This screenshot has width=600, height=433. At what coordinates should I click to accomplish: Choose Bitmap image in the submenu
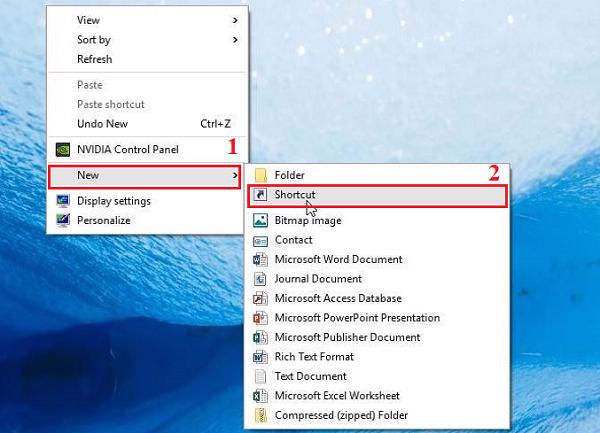(x=377, y=220)
